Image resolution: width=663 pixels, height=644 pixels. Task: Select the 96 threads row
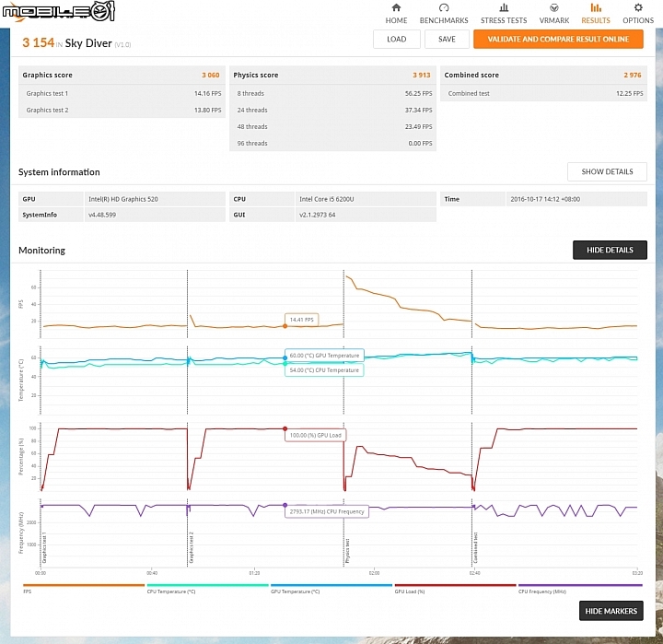[332, 143]
